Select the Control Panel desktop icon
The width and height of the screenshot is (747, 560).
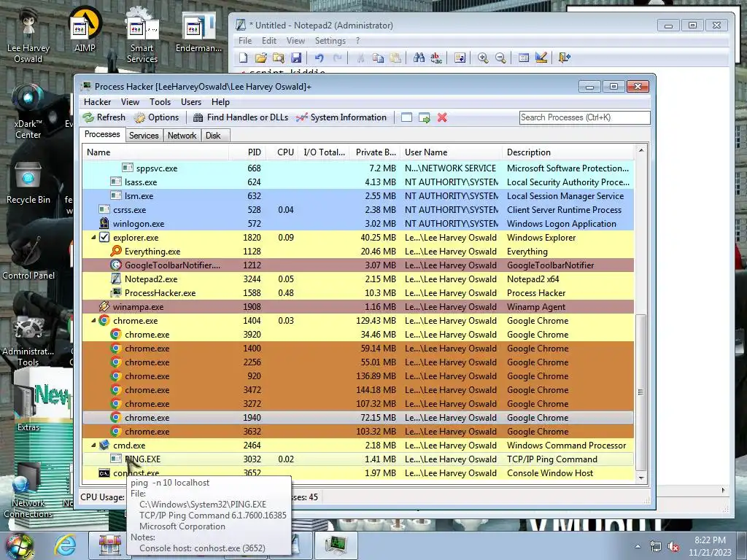(x=28, y=257)
